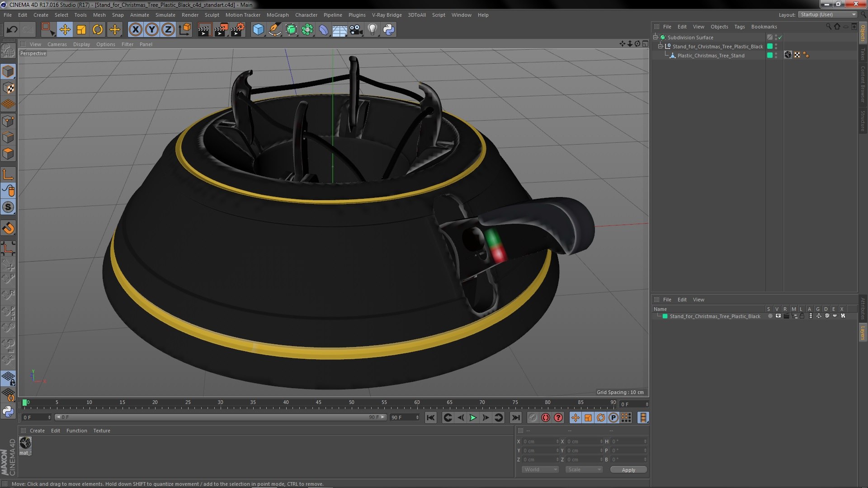868x488 pixels.
Task: Open the Cameras viewport menu
Action: coord(57,44)
